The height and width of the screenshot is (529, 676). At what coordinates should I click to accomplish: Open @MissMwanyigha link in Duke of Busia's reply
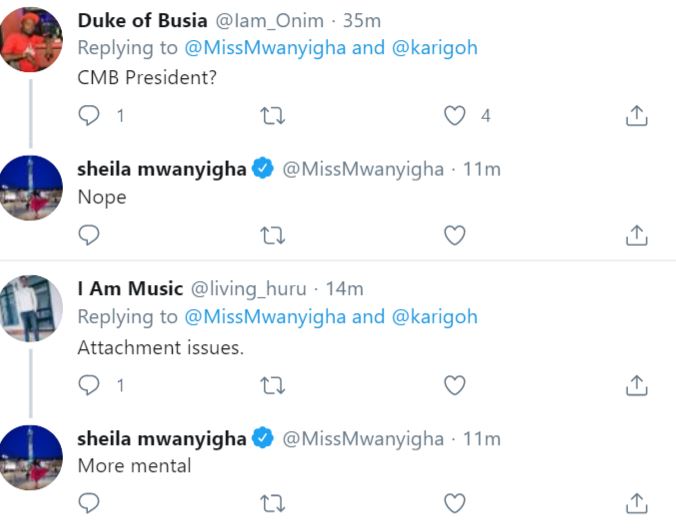tap(265, 48)
